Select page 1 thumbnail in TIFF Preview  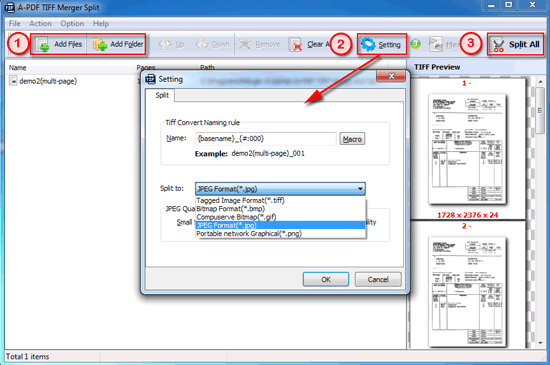point(467,149)
